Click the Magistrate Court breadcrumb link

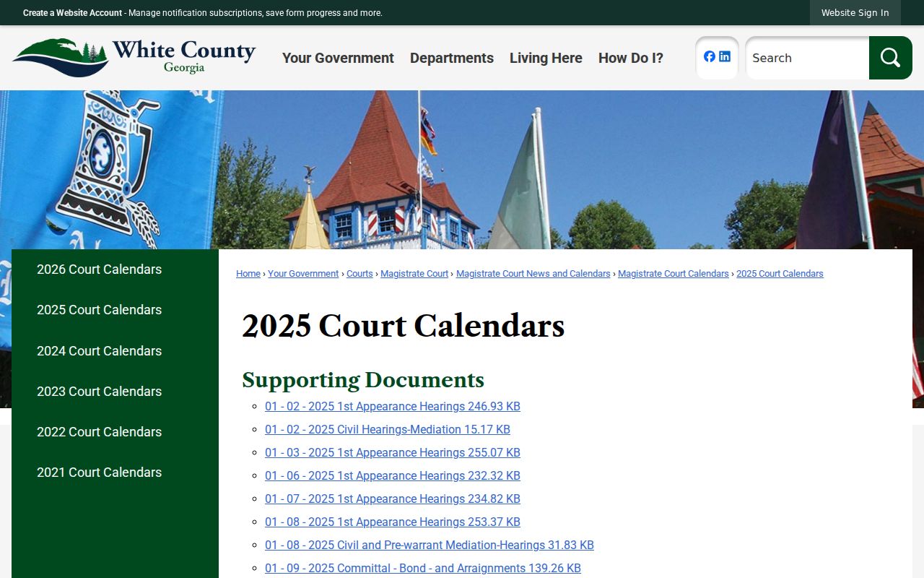click(414, 274)
